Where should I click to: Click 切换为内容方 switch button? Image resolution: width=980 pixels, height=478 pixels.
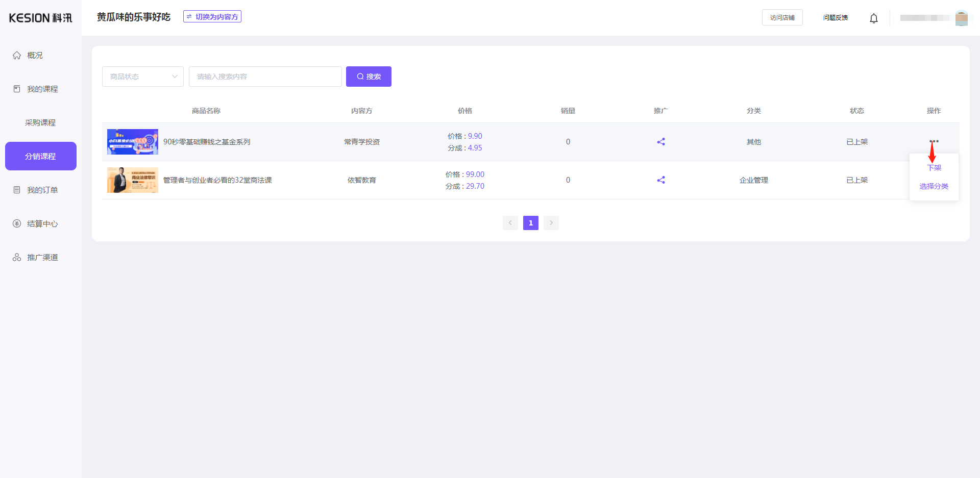212,17
